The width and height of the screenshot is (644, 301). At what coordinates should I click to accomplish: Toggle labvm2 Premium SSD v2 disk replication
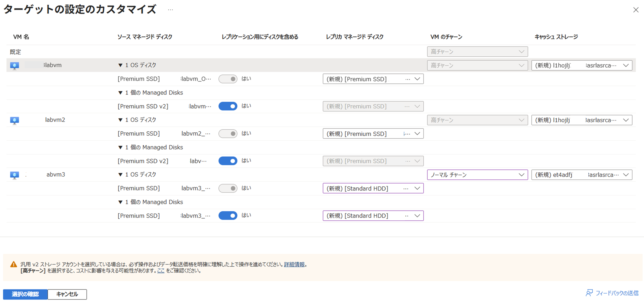[228, 161]
